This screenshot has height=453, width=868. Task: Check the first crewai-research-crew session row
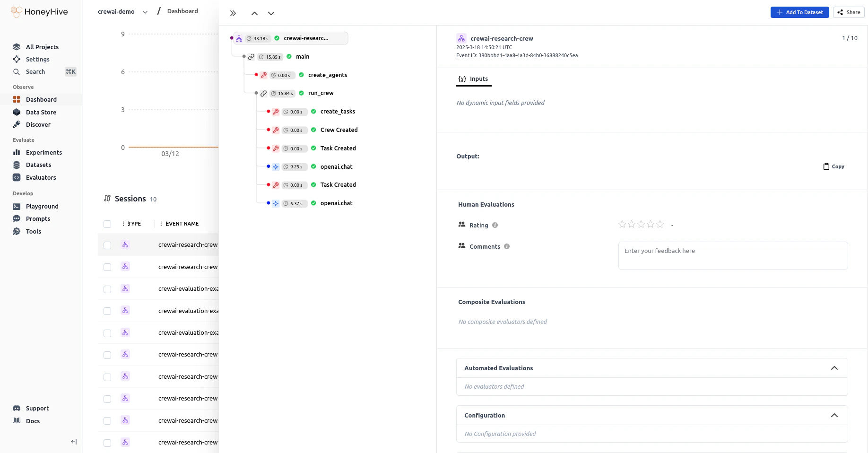coord(107,245)
